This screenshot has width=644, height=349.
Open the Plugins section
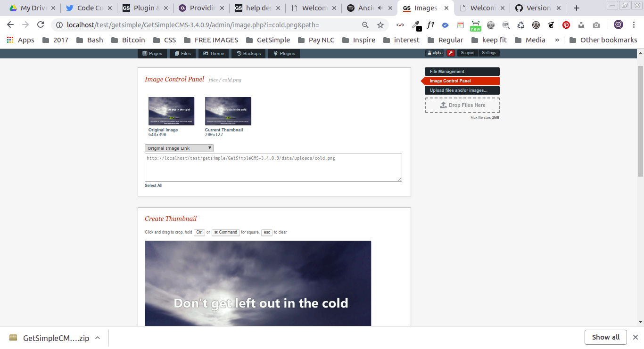coord(284,53)
